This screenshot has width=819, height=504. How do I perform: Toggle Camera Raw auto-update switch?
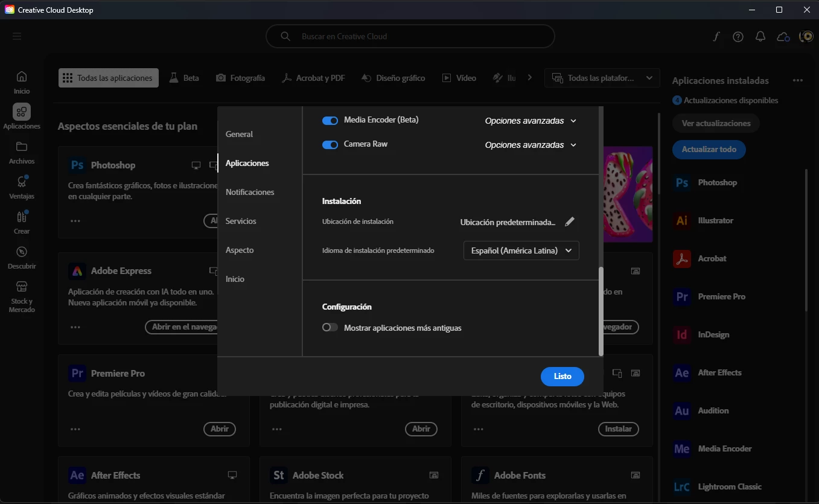point(330,145)
